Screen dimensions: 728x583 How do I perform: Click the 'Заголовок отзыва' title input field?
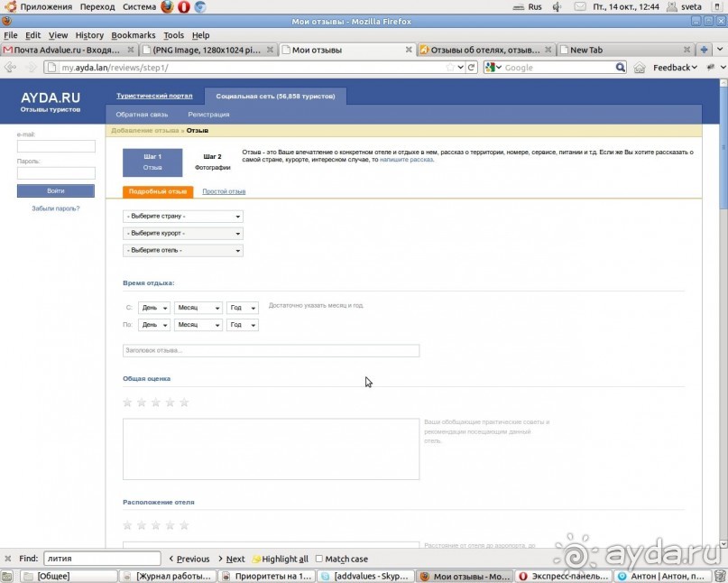click(x=271, y=351)
